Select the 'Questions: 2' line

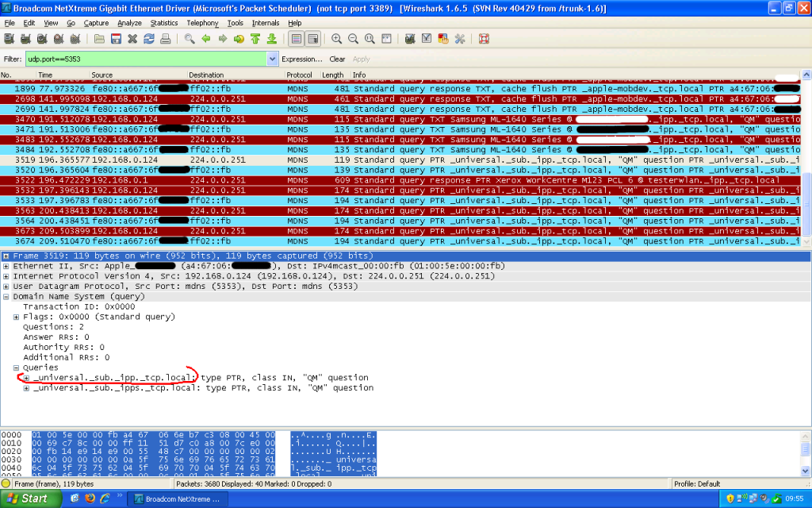(x=53, y=327)
